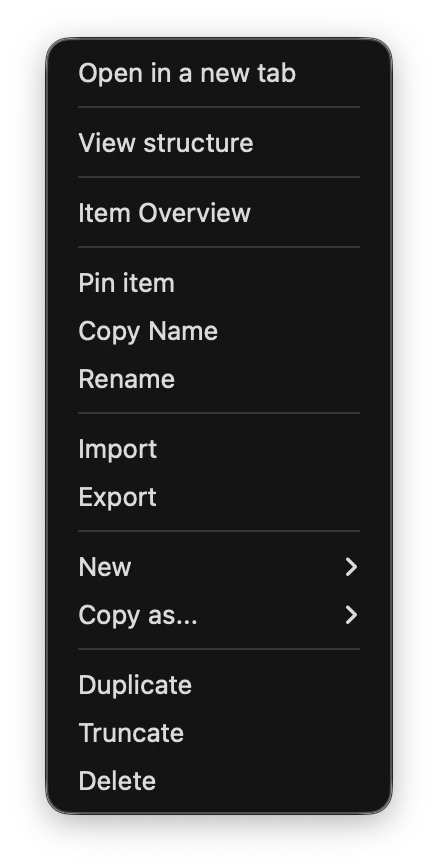Expand the Copy as... submenu
Viewport: 438px width, 868px height.
tap(219, 615)
